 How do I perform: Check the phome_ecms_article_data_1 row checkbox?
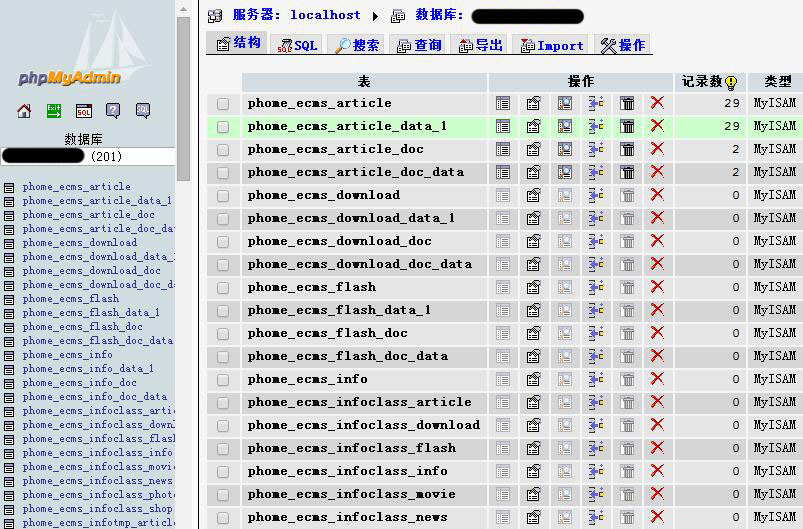223,127
